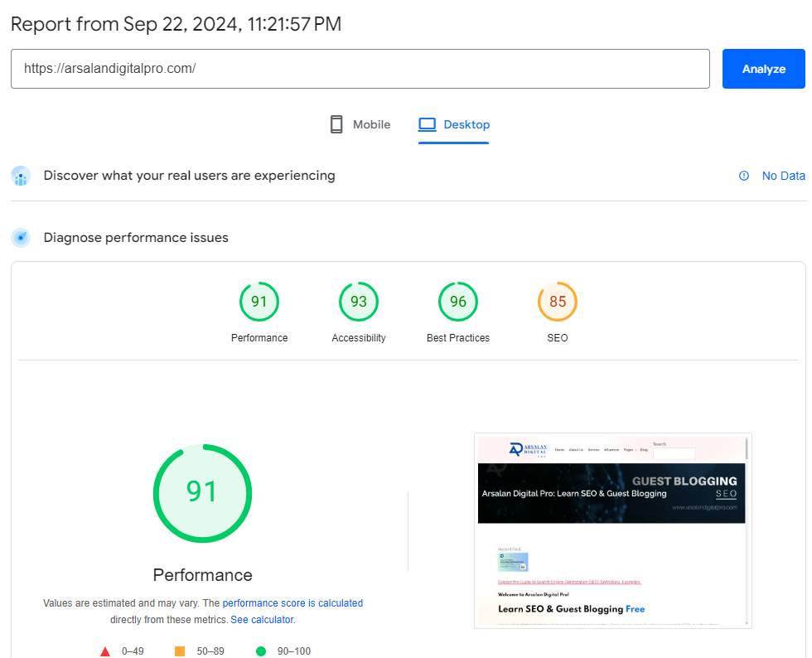Click the diagnose performance radar icon

pos(21,238)
